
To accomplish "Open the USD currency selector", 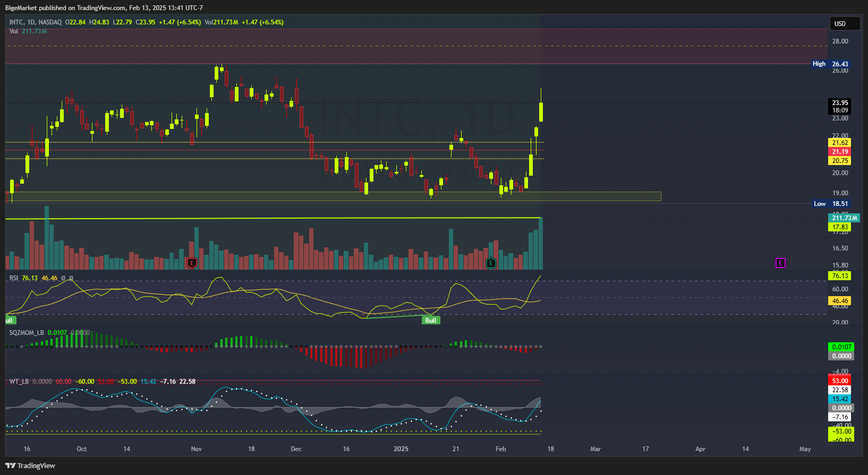I will [845, 23].
